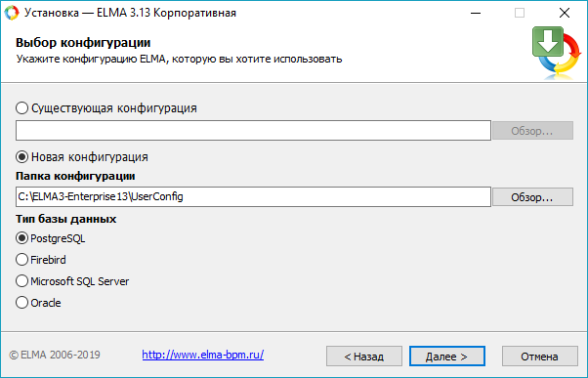Minimize the installer window
The height and width of the screenshot is (378, 588).
tap(476, 13)
